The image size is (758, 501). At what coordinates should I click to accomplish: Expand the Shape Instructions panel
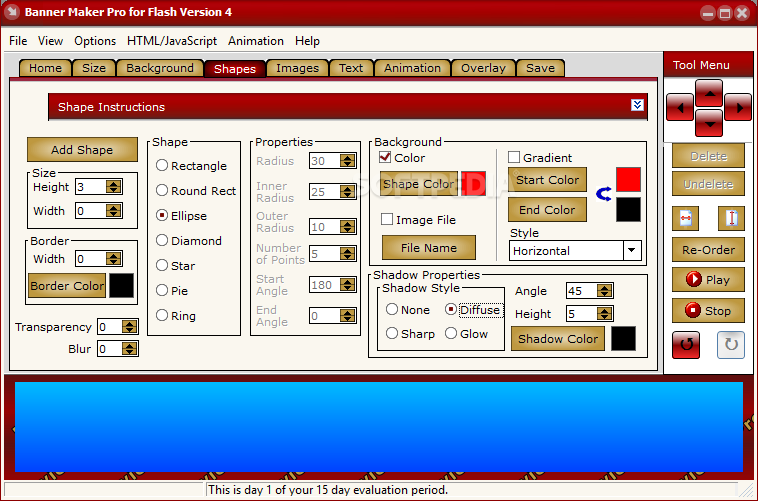[637, 105]
